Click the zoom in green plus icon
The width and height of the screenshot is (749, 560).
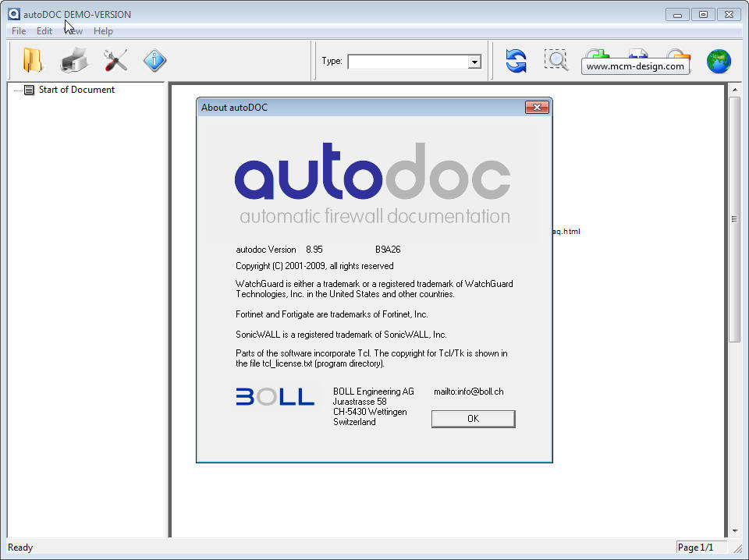[597, 53]
